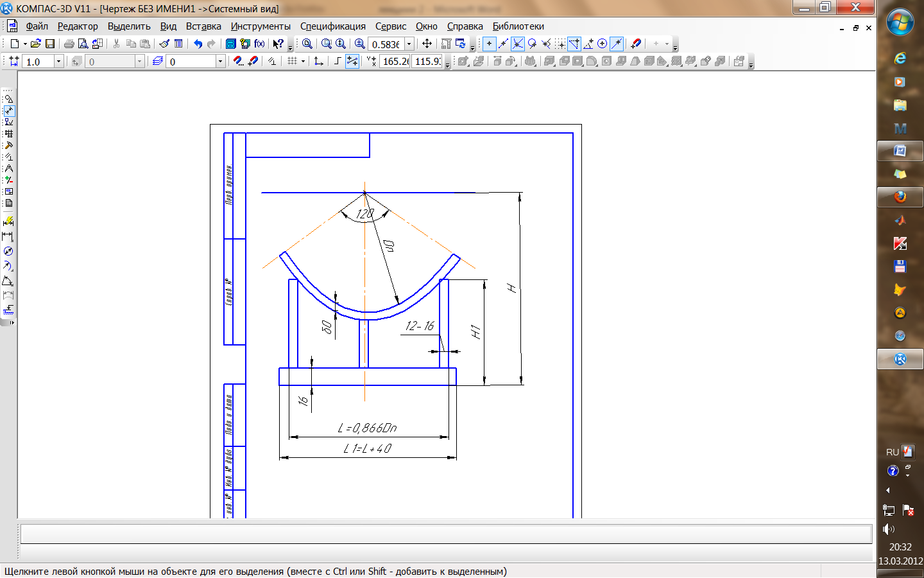Image resolution: width=924 pixels, height=578 pixels.
Task: Click the Print icon in the toolbar
Action: (69, 44)
